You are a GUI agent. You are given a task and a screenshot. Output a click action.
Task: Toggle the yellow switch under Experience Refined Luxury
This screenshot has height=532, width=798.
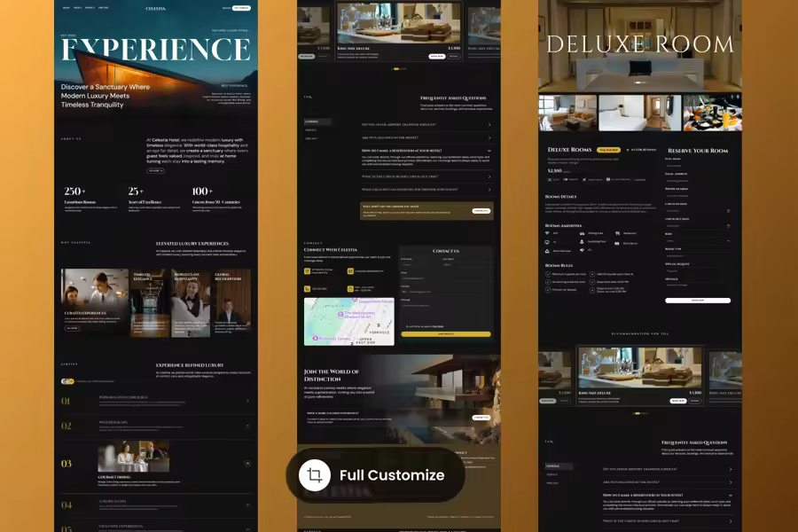click(66, 381)
